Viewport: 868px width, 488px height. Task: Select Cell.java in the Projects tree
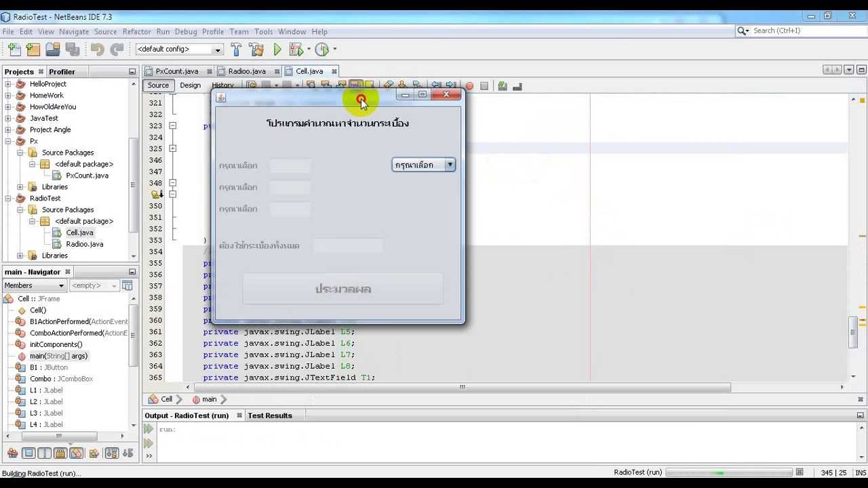click(79, 232)
